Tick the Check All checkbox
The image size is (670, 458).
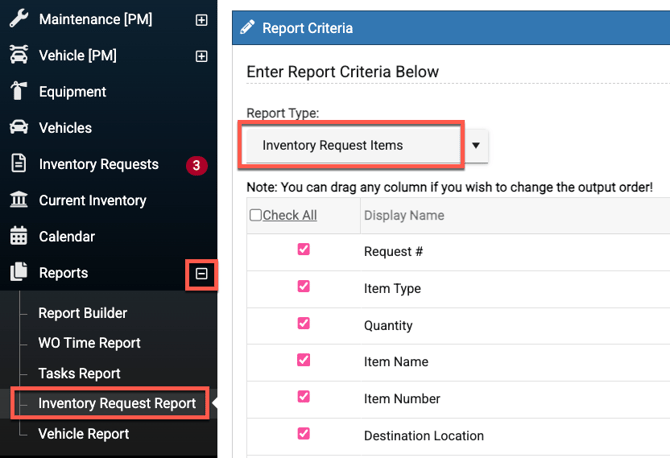255,215
